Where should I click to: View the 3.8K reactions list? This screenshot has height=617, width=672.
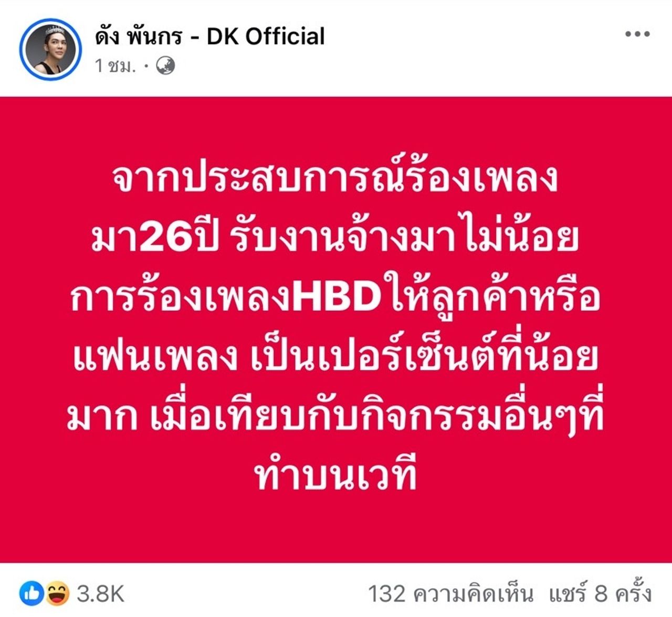100,594
